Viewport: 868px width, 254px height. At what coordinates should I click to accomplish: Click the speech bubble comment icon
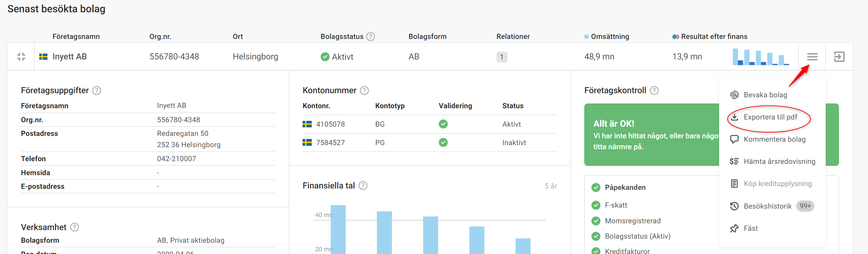tap(734, 139)
